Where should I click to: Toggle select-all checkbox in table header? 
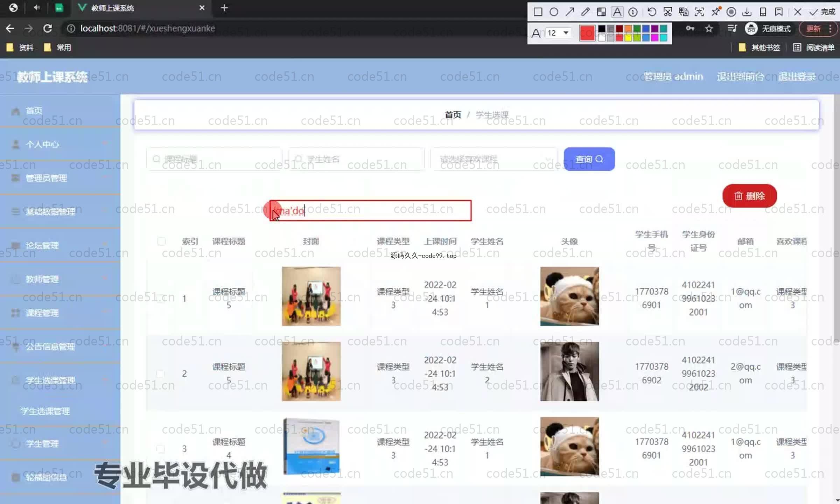coord(161,241)
